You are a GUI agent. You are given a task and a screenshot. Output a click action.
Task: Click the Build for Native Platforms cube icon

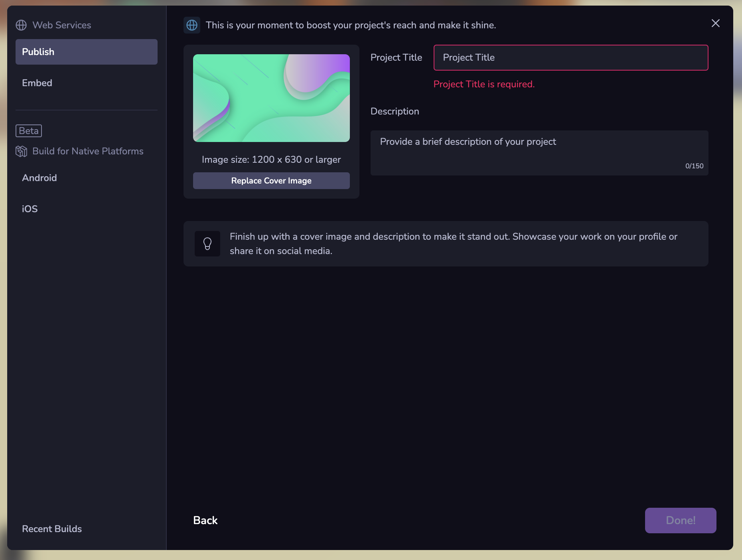tap(21, 151)
